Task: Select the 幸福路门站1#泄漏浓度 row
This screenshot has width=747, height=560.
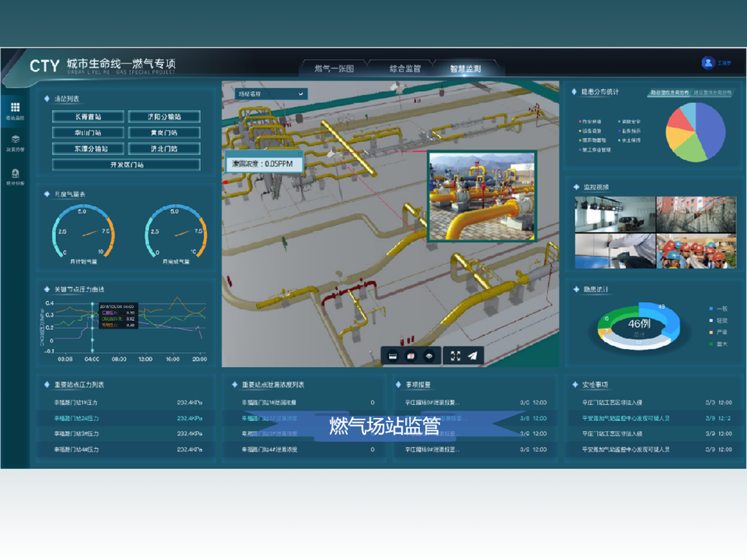Action: 304,402
